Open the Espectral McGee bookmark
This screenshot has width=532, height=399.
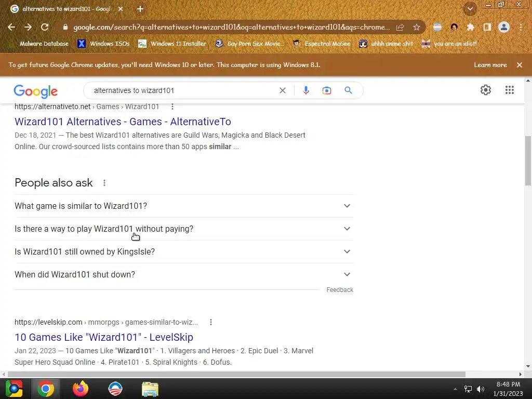tap(321, 44)
